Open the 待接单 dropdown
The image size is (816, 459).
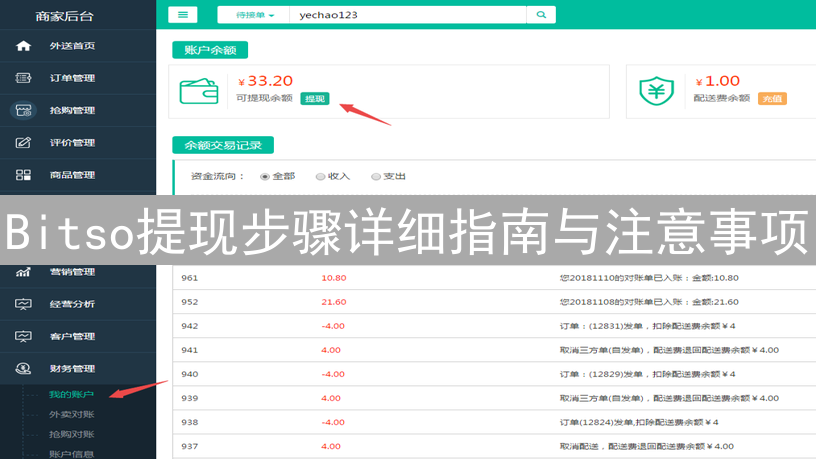coord(254,15)
